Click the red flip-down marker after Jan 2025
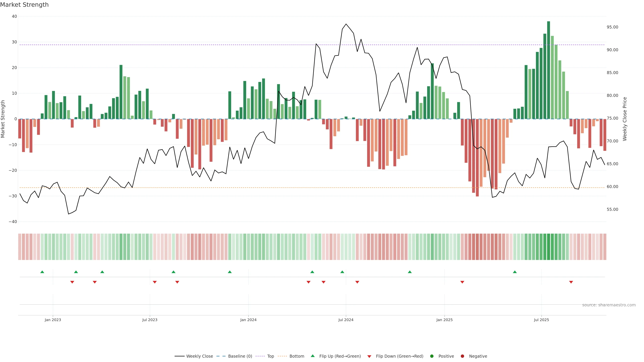Viewport: 644px width, 362px height. [462, 282]
